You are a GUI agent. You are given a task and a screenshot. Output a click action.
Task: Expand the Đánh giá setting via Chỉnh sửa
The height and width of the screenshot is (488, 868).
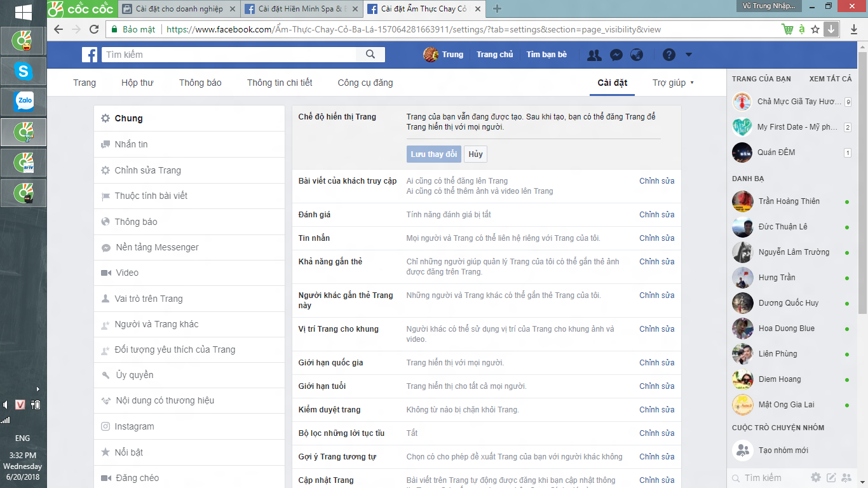656,215
